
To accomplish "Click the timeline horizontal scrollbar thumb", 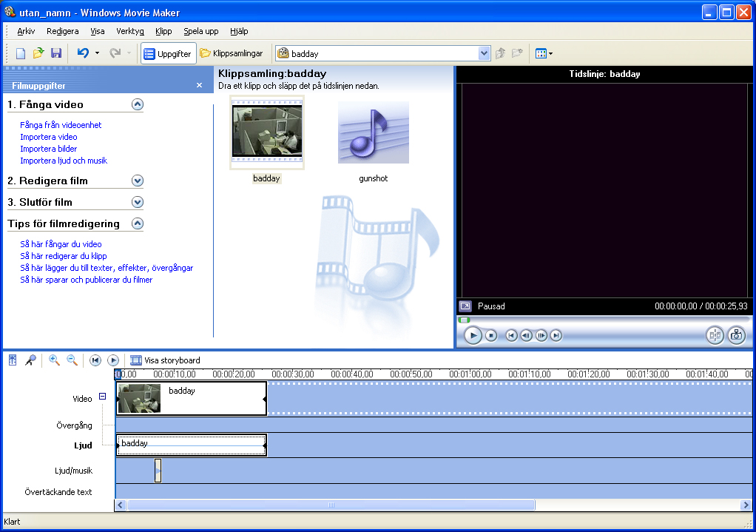I will pyautogui.click(x=331, y=505).
